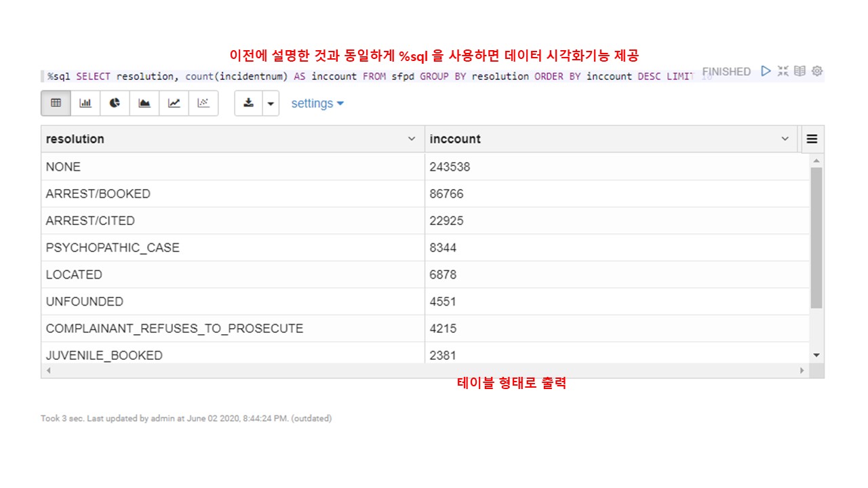Select the scatter chart visualization icon
The width and height of the screenshot is (868, 488).
[x=203, y=103]
